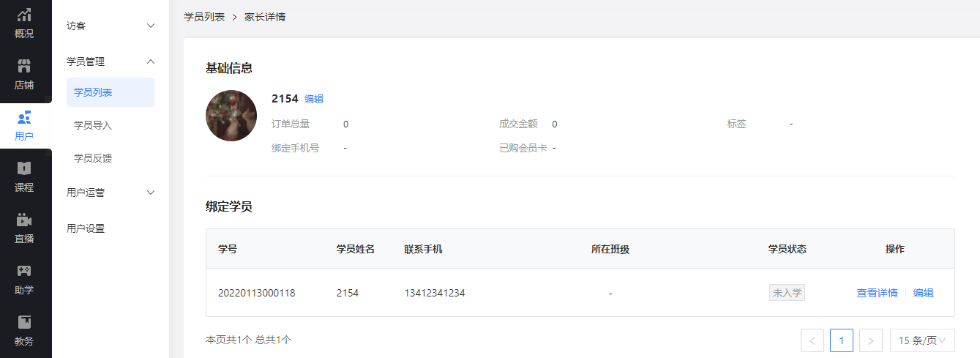980x358 pixels.
Task: Click the parent's avatar photo
Action: (231, 116)
